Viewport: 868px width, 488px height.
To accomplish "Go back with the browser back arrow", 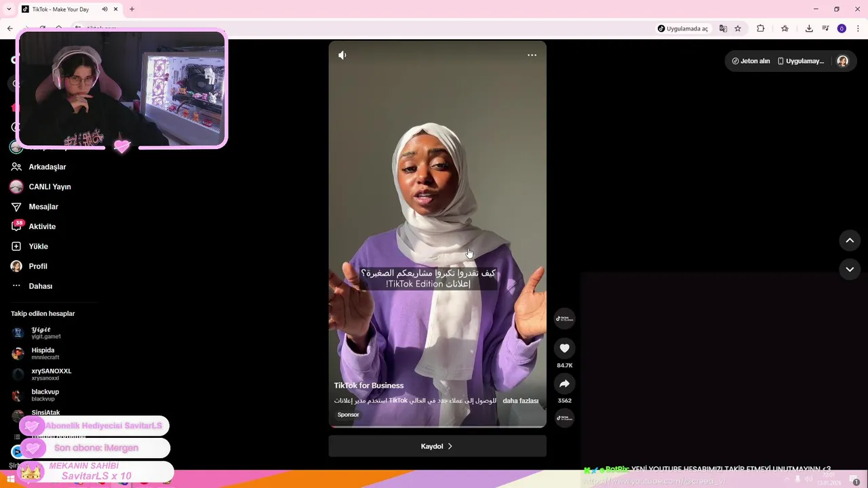I will [x=9, y=28].
